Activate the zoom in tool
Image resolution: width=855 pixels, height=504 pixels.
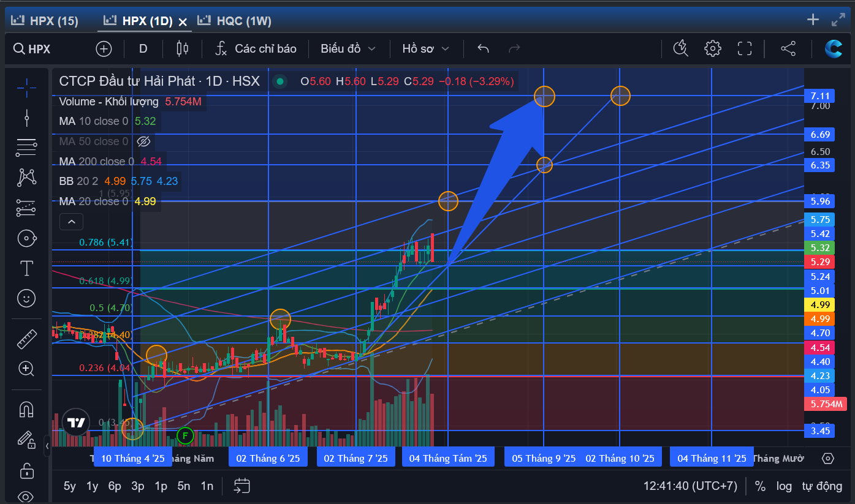coord(26,369)
